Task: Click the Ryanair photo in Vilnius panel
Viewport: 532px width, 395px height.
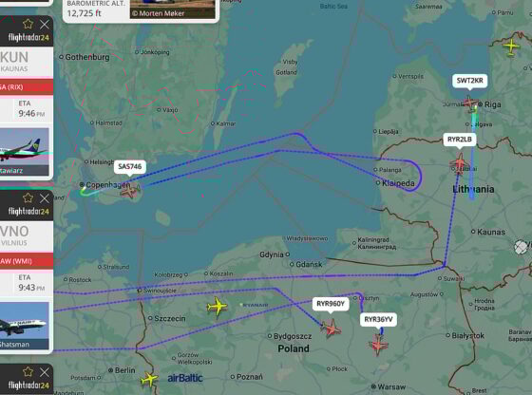Action: pos(25,326)
